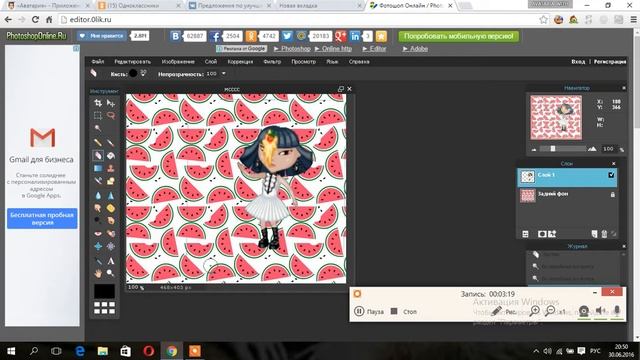This screenshot has height=360, width=640.
Task: Toggle the microphone icon in recorder
Action: coord(617,311)
